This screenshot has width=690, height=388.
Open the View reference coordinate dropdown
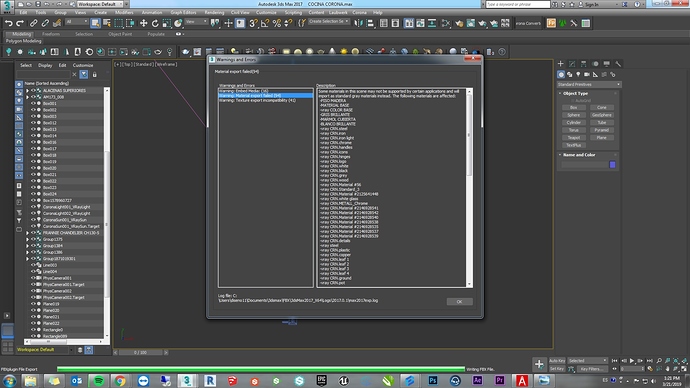click(x=196, y=22)
